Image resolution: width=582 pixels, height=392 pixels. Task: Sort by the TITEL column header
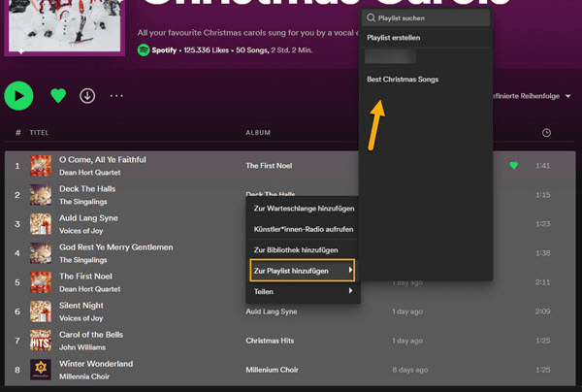point(39,133)
